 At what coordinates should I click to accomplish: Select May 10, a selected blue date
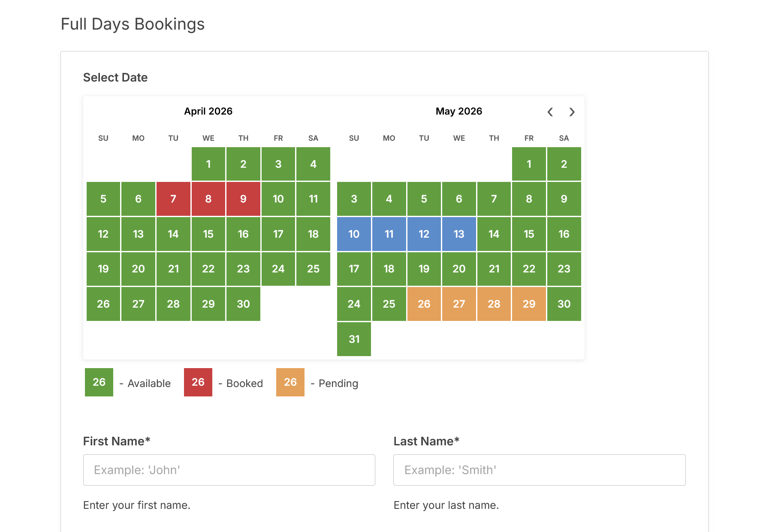pos(354,234)
